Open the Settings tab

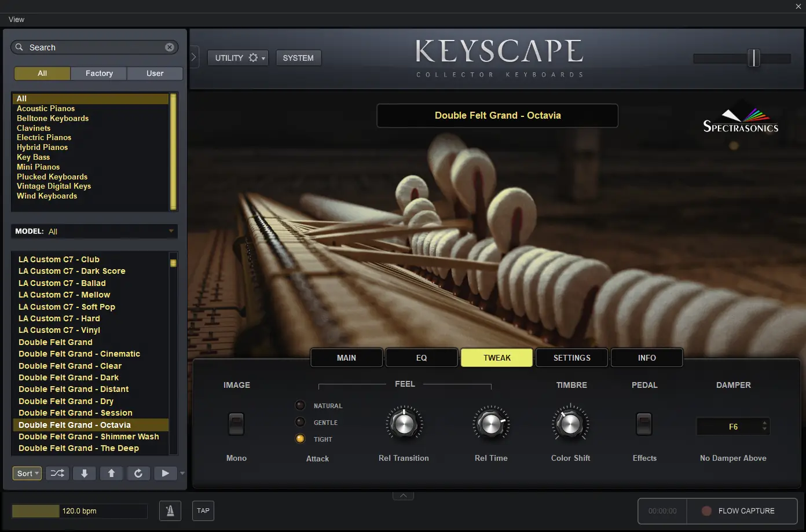click(571, 358)
